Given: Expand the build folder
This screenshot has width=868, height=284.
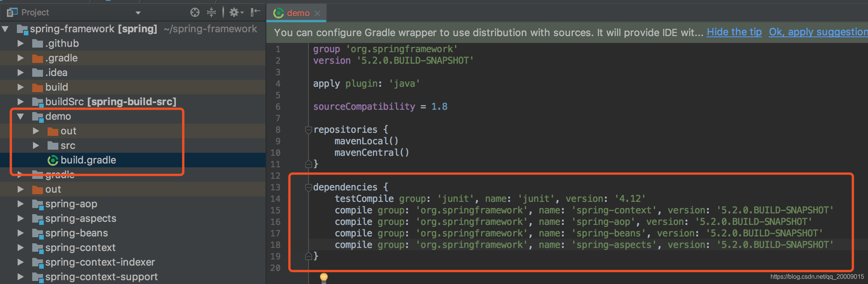Looking at the screenshot, I should pos(21,87).
